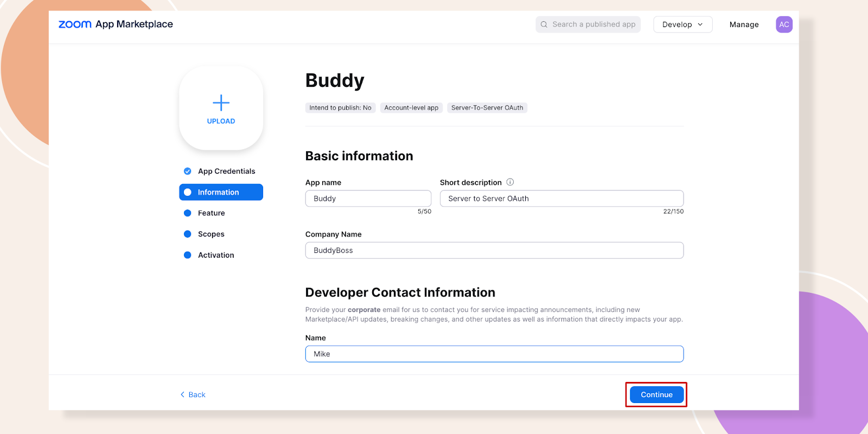The width and height of the screenshot is (868, 434).
Task: Click the Continue button
Action: point(656,394)
